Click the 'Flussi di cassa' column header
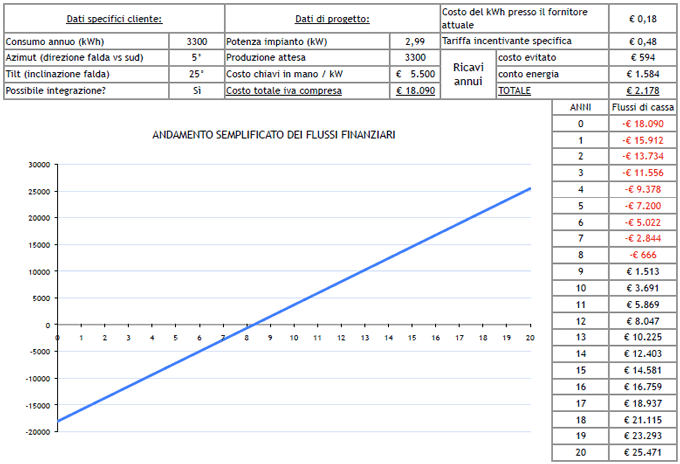The image size is (680, 464). click(641, 107)
